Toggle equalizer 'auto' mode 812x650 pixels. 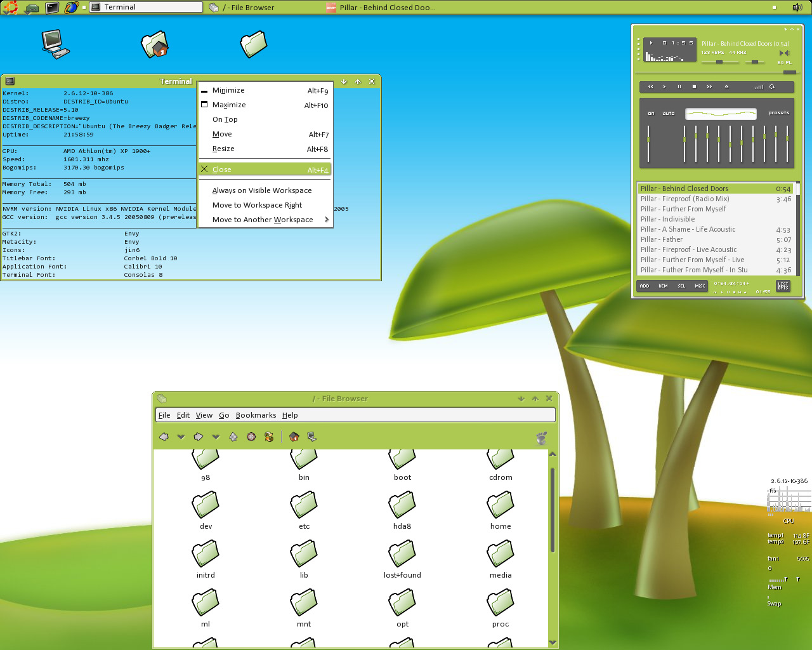pos(669,114)
